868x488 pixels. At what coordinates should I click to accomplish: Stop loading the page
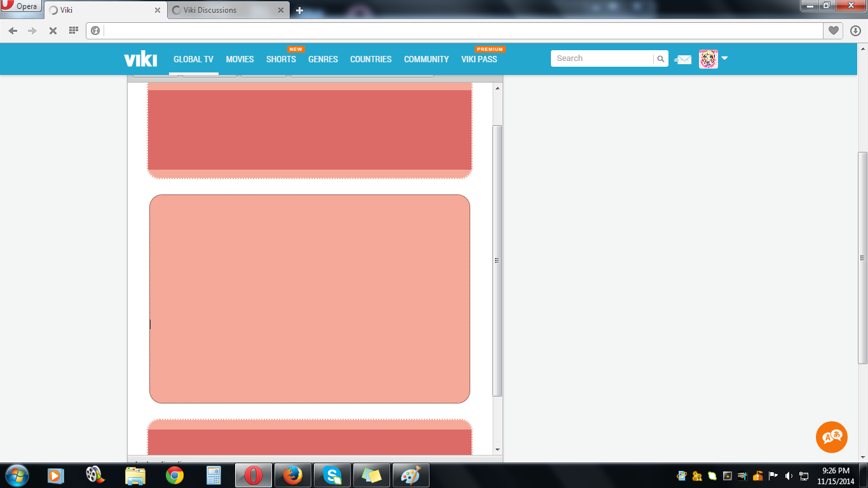tap(53, 30)
